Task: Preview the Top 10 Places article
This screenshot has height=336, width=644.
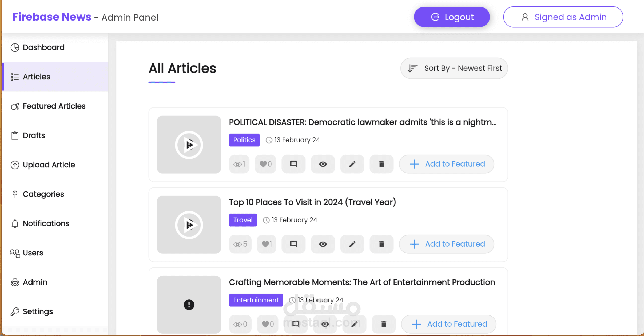Action: [323, 244]
